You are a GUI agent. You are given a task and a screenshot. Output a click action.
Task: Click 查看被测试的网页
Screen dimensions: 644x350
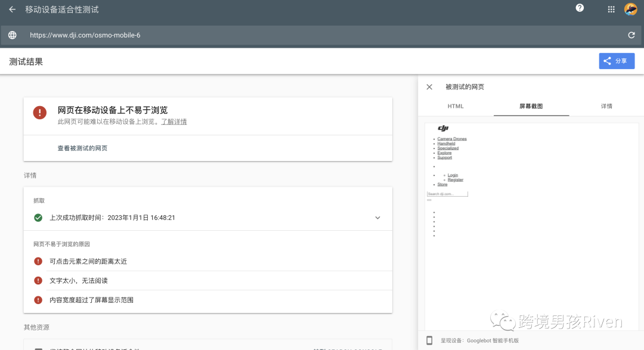(82, 148)
